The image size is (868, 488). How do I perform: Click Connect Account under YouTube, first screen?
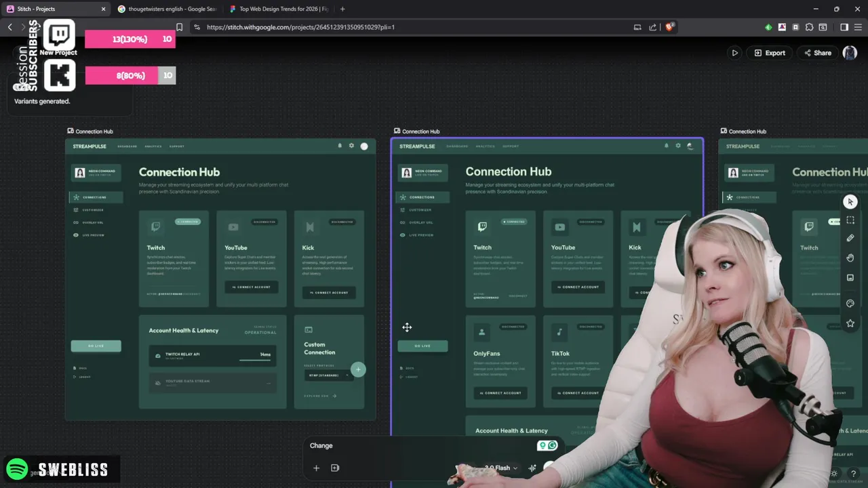coord(252,287)
